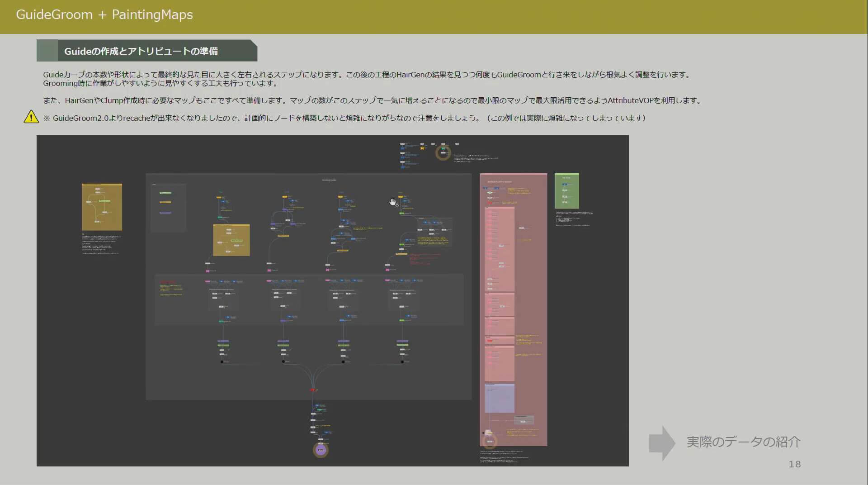Click the rightmost black null dot node

coord(402,362)
